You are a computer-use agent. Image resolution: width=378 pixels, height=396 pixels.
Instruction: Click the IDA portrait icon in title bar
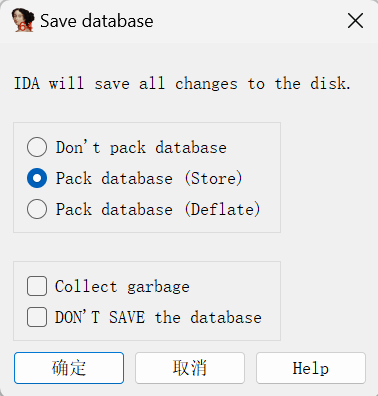tap(23, 21)
